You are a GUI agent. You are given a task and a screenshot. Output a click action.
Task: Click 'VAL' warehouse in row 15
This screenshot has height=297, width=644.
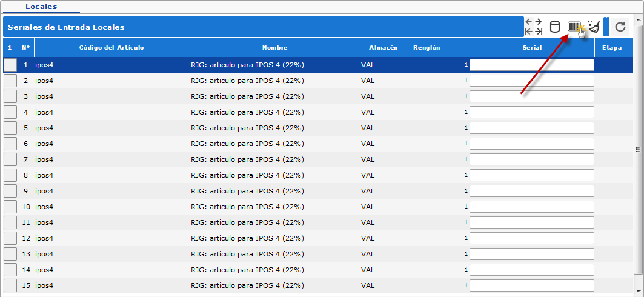tap(368, 285)
